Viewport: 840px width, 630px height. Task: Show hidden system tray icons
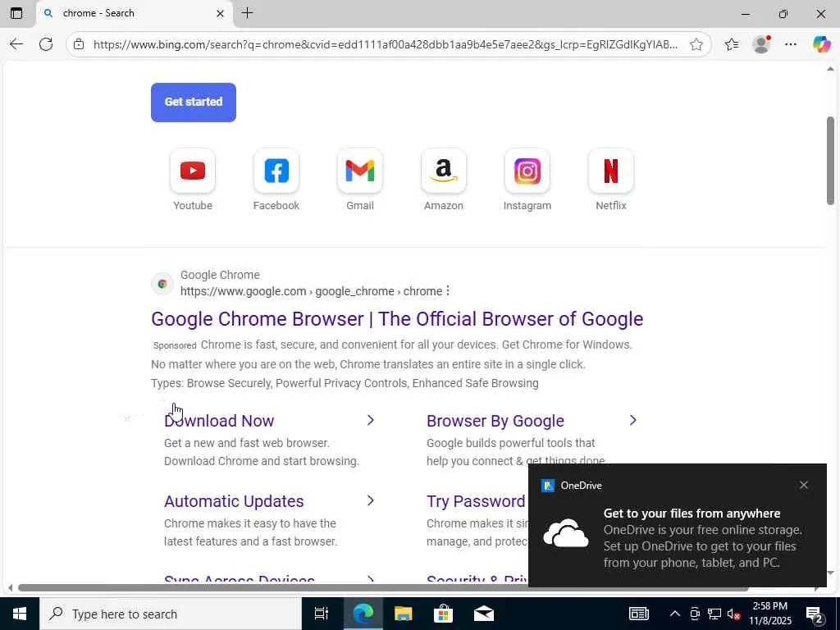point(675,614)
